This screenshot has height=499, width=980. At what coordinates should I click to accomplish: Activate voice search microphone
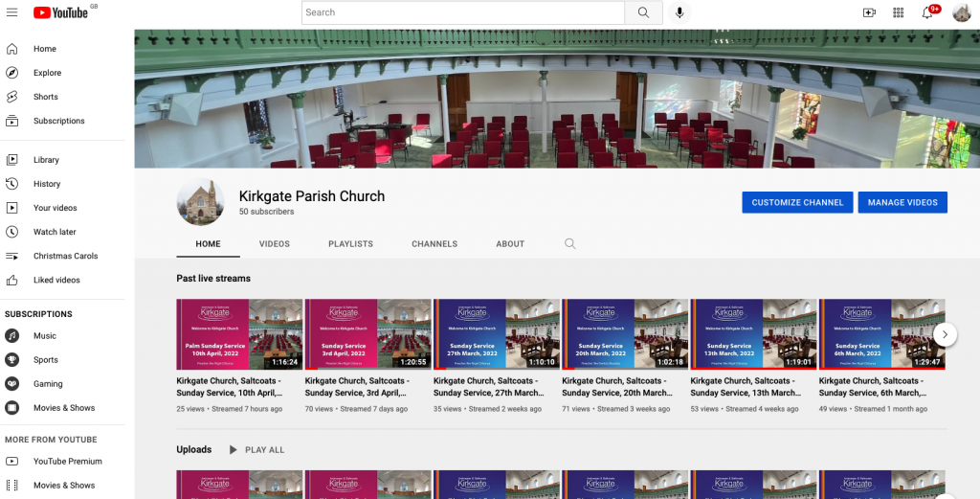coord(679,12)
